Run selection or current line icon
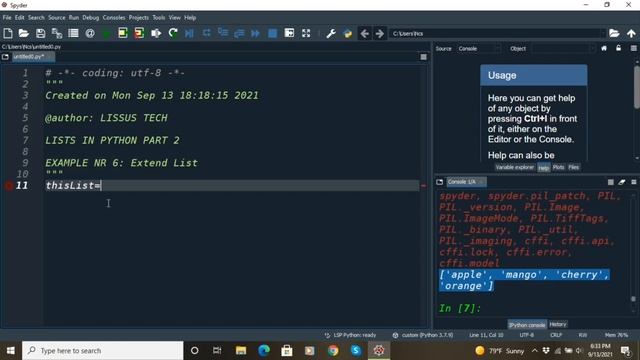 (156, 33)
